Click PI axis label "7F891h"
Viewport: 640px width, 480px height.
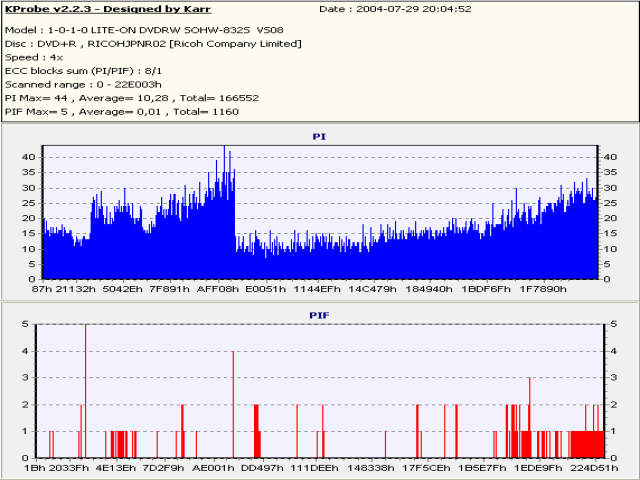169,289
